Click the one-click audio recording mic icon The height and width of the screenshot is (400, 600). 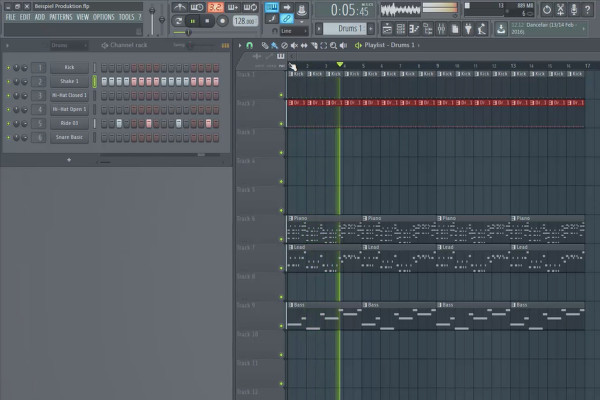(x=574, y=9)
